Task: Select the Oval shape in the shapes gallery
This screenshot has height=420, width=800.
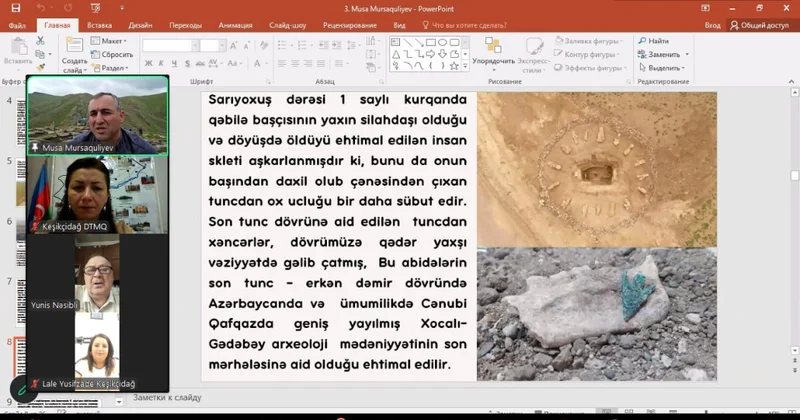Action: coord(442,42)
